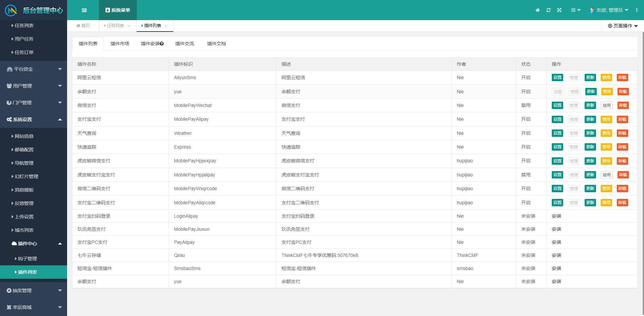644x316 pixels.
Task: Click 启用 for the 微信支付 plugin
Action: pyautogui.click(x=606, y=105)
